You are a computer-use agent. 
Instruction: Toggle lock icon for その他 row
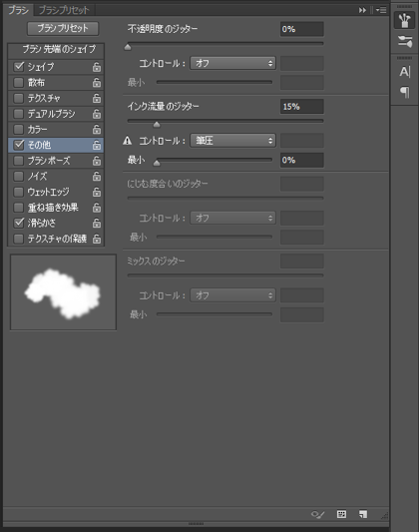(97, 145)
